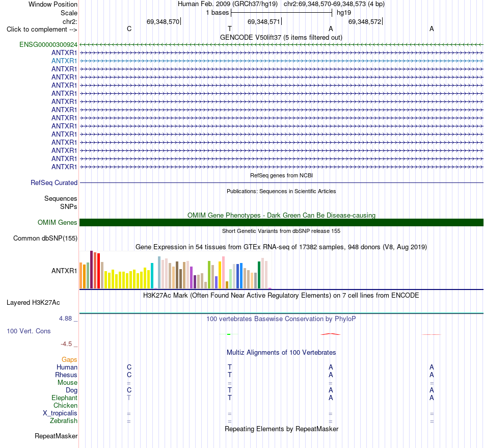
Task: Click the chr2:69,348,570-69,348,573 (4 bp) position title
Action: (x=334, y=4)
